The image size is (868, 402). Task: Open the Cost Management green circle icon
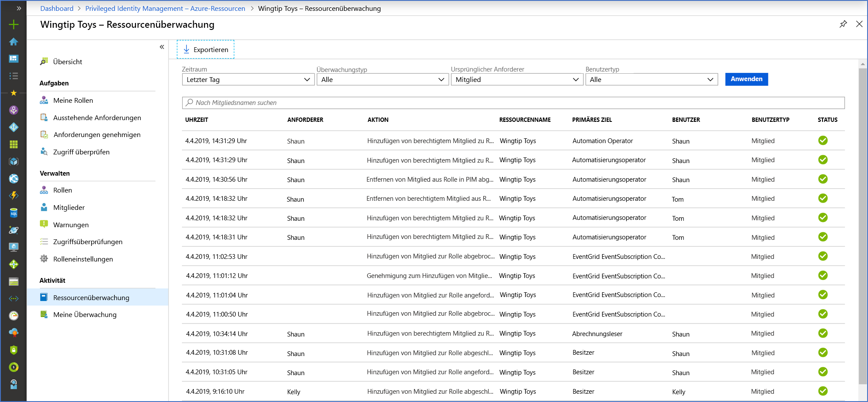[13, 367]
